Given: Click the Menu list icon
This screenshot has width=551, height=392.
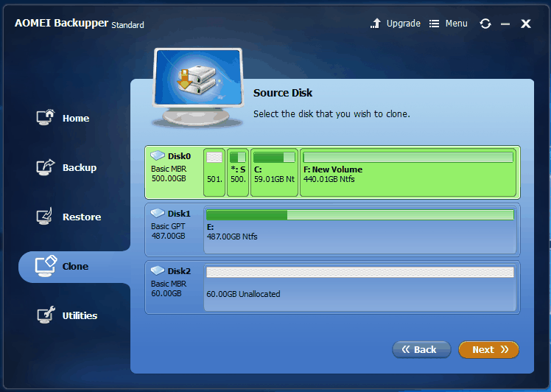Looking at the screenshot, I should click(x=434, y=24).
